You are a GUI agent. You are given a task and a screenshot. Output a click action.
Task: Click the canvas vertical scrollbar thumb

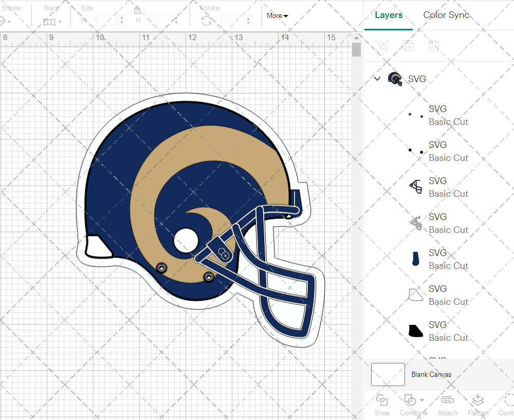point(356,49)
